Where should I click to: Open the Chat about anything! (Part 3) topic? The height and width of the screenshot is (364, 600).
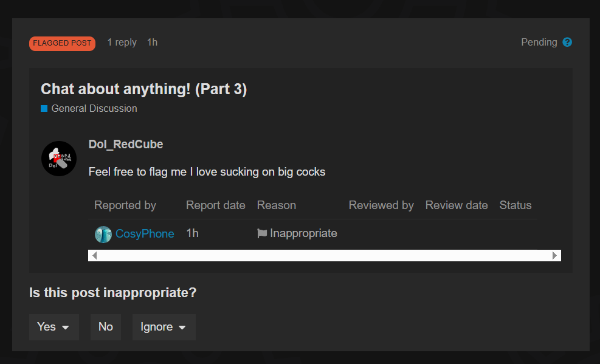pyautogui.click(x=144, y=89)
